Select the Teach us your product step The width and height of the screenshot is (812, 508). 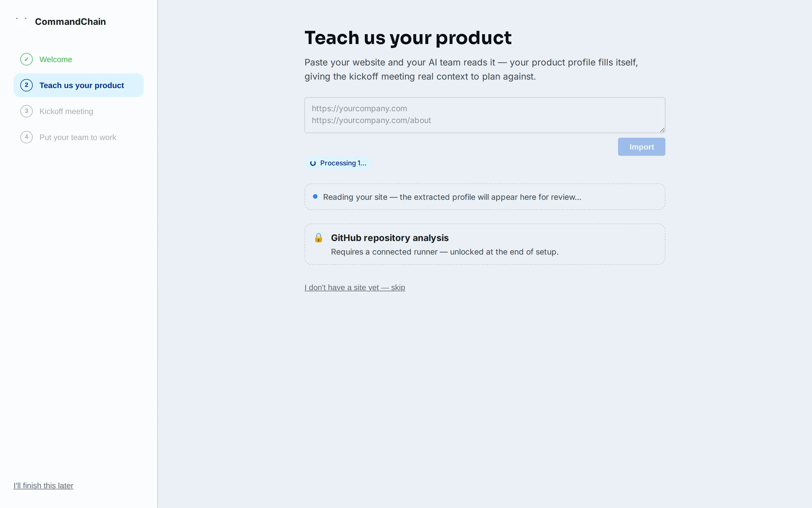[78, 85]
